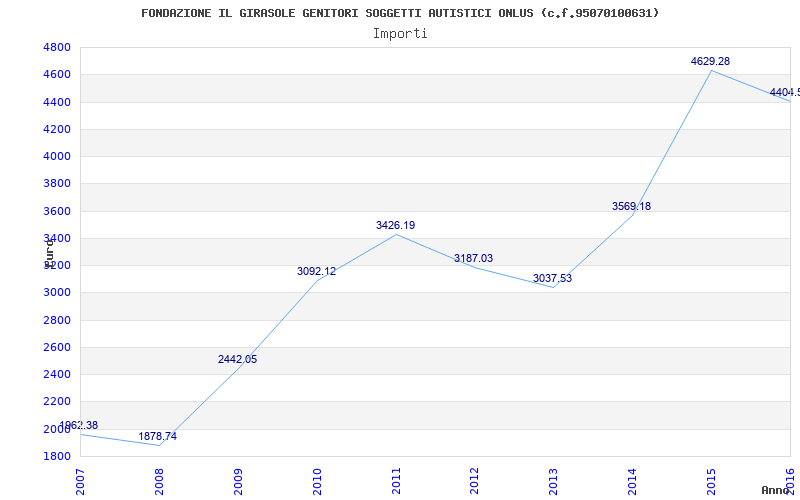Click y-axis value 2400
Viewport: 800px width, 500px height.
tap(57, 374)
